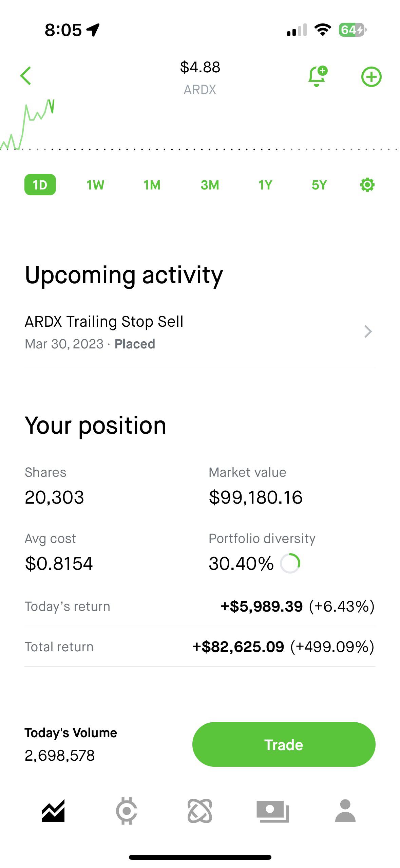Open the investing chart tab icon
Screen dimensions: 400x868
(x=53, y=811)
